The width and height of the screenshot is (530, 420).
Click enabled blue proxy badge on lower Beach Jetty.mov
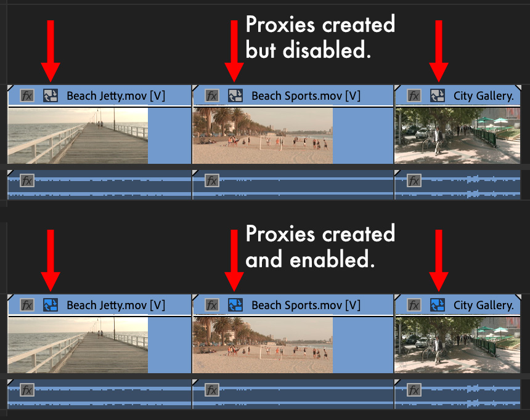(x=51, y=305)
